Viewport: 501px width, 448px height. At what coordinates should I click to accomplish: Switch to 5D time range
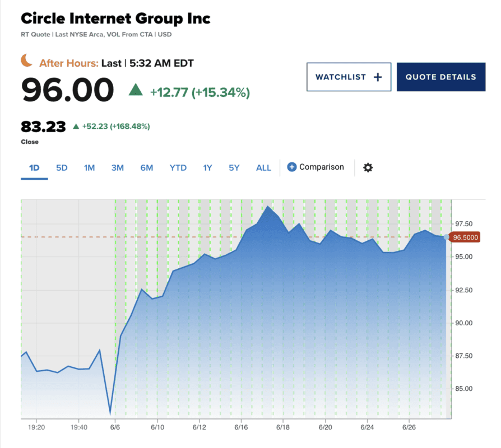[62, 167]
